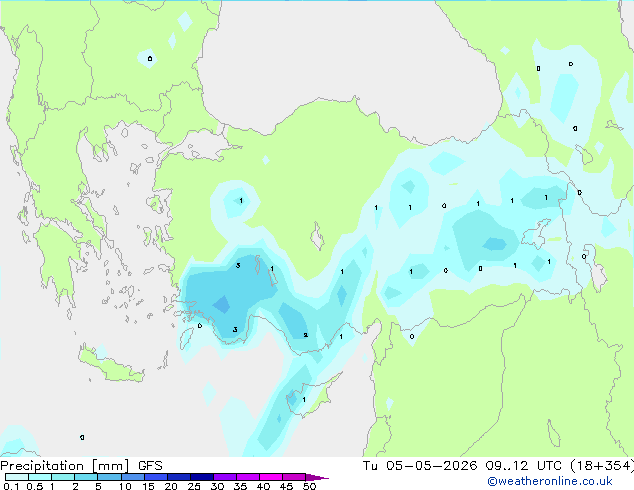This screenshot has height=490, width=634.
Task: Click the '35' legend label
Action: (240, 486)
